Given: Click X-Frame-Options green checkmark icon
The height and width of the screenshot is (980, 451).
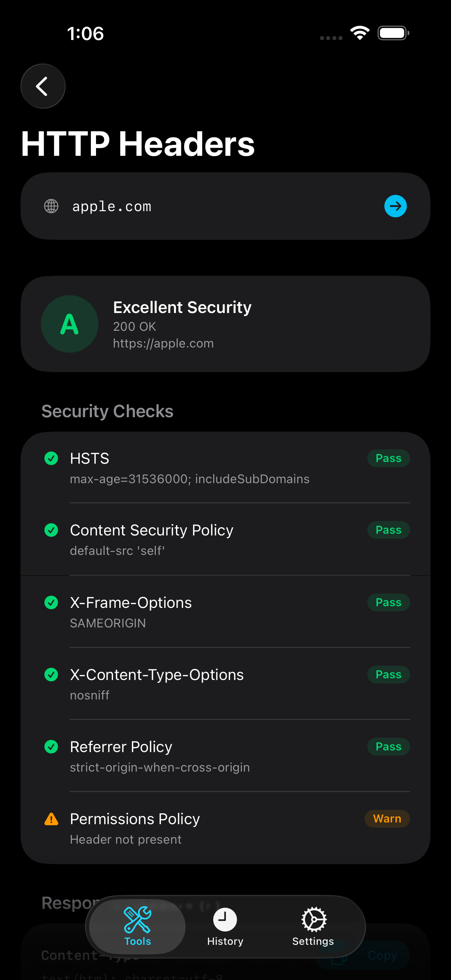Looking at the screenshot, I should pos(51,603).
